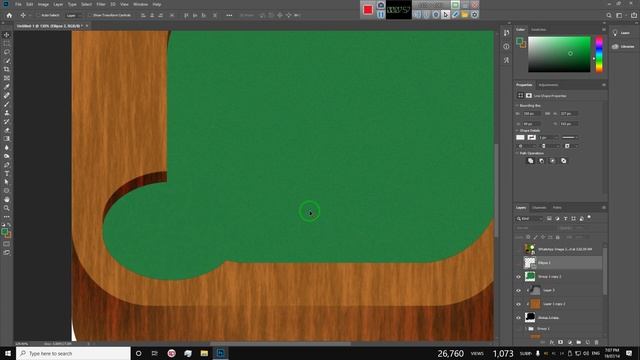Viewport: 640px width, 360px height.
Task: Toggle the layer filter on/off switch
Action: point(589,218)
